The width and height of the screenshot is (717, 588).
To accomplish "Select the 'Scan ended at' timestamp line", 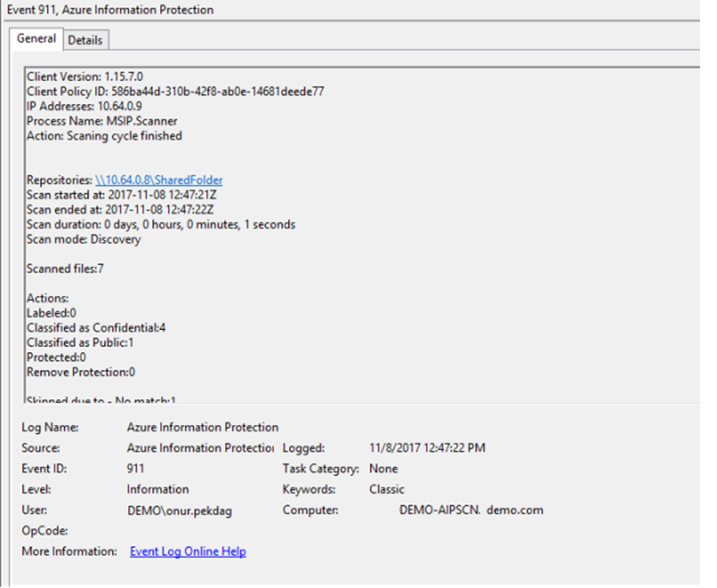I will pyautogui.click(x=120, y=209).
